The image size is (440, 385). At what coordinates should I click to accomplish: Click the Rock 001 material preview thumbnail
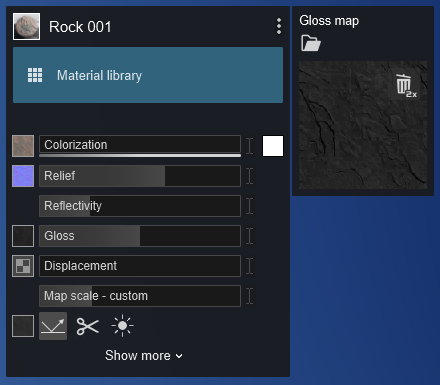point(26,27)
